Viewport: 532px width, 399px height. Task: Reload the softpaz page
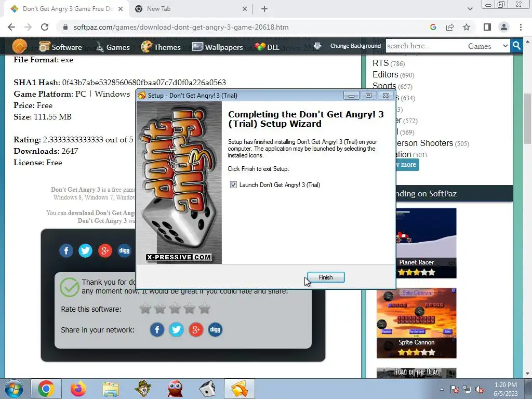[x=45, y=27]
